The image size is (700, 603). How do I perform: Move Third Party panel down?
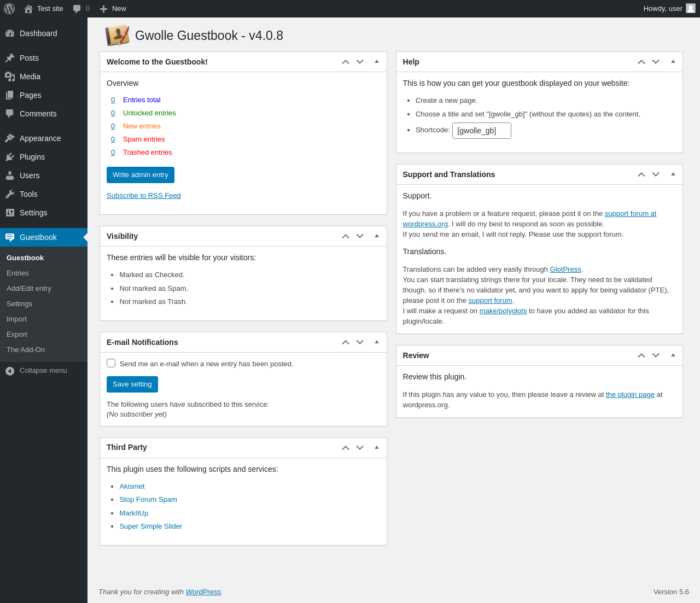[x=360, y=448]
